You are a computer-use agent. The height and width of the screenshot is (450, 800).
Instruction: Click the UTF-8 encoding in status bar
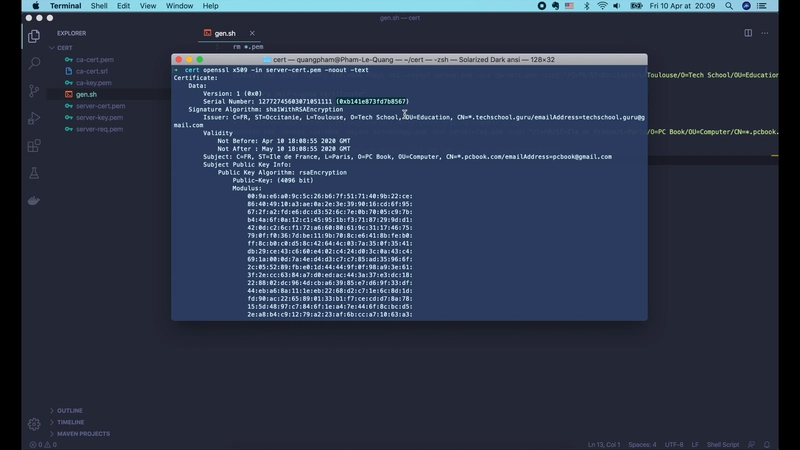674,444
